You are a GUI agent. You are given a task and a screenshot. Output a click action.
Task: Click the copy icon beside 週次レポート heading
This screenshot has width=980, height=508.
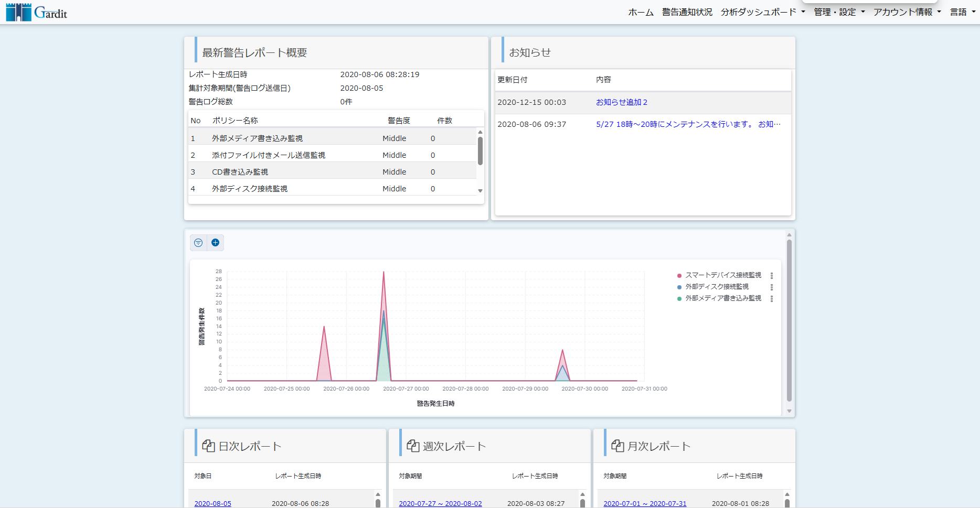(412, 446)
